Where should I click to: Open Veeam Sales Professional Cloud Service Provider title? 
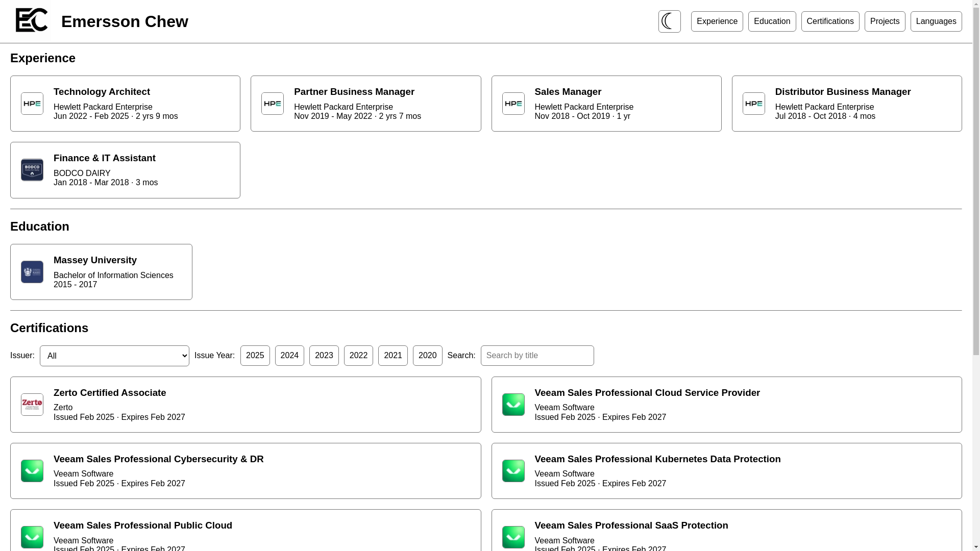click(x=647, y=393)
